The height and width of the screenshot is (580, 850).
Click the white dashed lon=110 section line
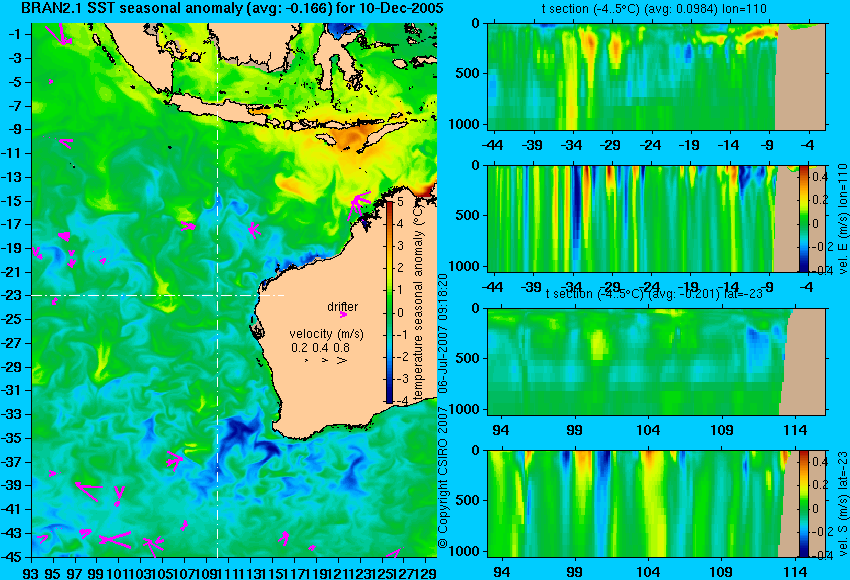217,290
